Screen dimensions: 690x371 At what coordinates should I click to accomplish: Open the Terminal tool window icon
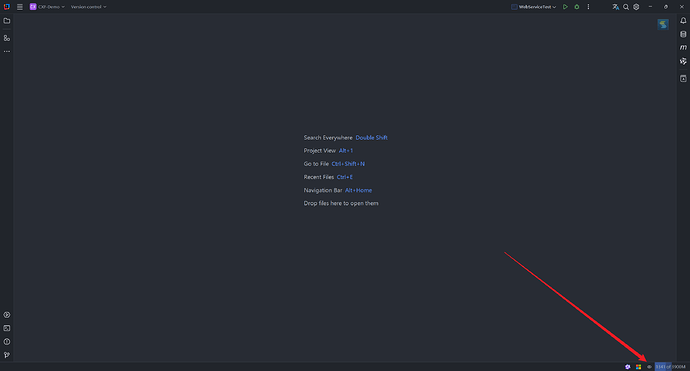click(7, 328)
